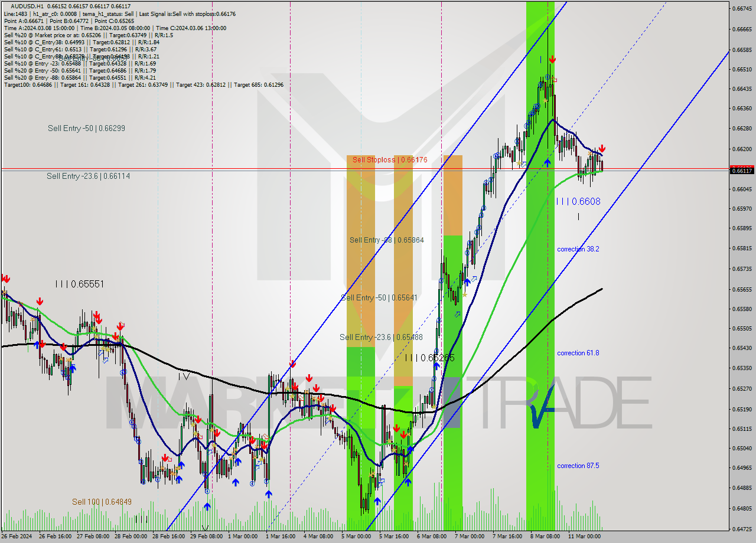Click the '26 Feb 2024' time axis label
756x543 pixels.
[x=17, y=537]
